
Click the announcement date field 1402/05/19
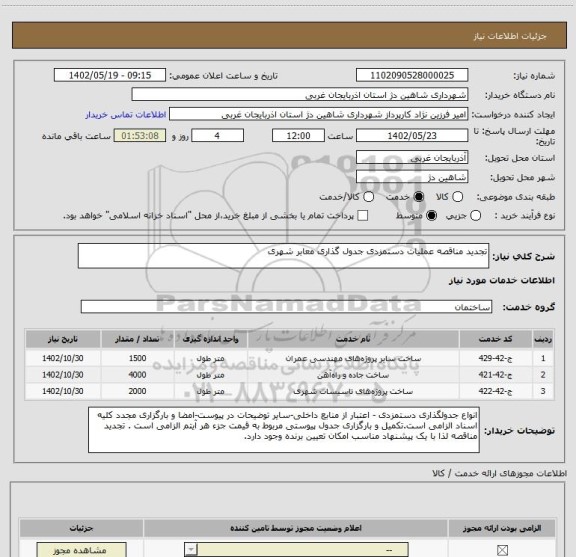click(x=110, y=75)
